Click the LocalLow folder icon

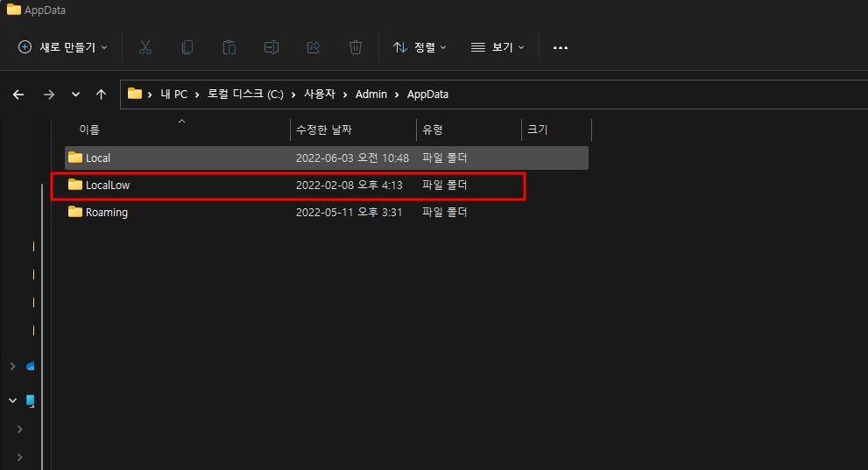coord(75,185)
